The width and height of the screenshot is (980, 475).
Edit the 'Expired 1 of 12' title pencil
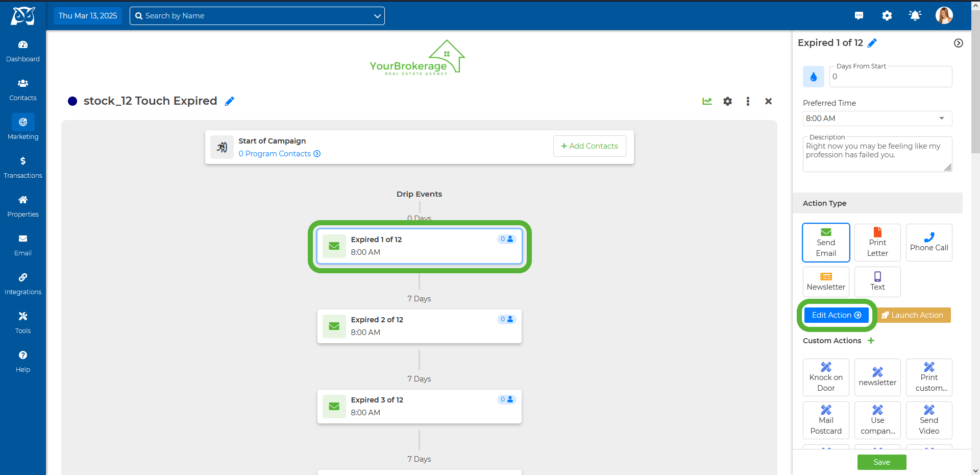click(x=872, y=43)
